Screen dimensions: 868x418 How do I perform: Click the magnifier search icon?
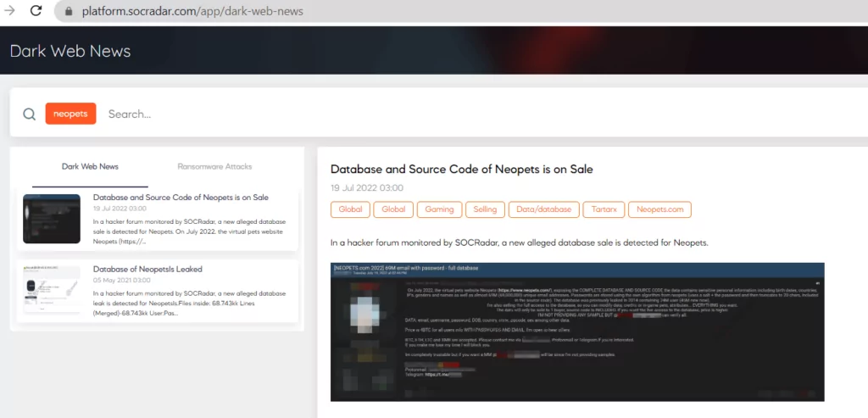30,114
